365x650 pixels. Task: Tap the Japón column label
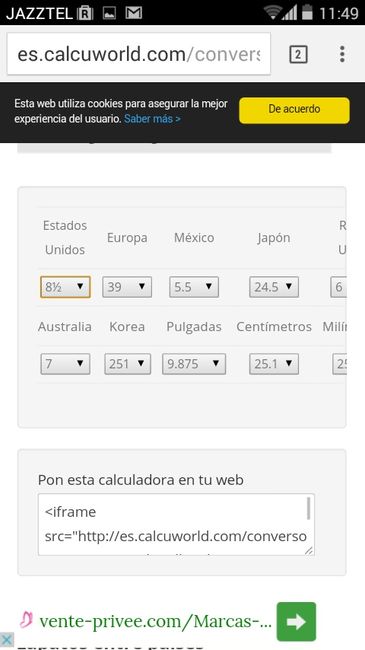pos(274,238)
